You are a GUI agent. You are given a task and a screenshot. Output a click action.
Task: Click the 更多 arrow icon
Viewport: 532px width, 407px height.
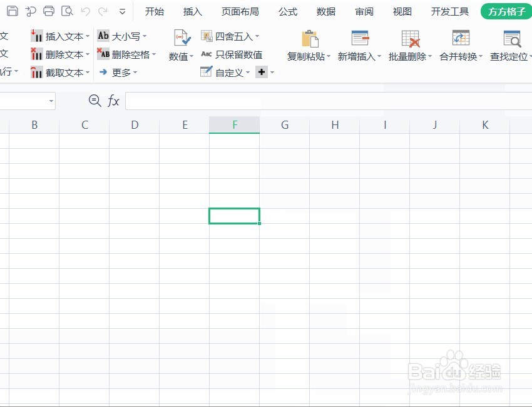[103, 72]
